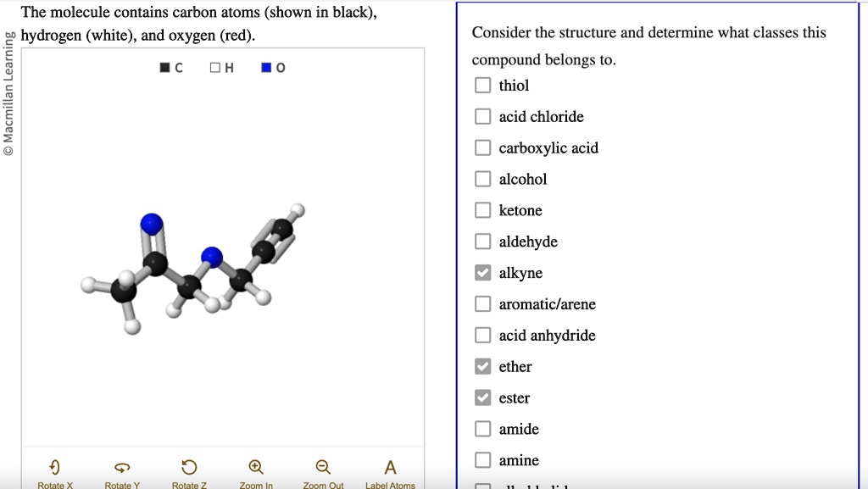Select the ketone option
This screenshot has height=489, width=868.
point(483,210)
